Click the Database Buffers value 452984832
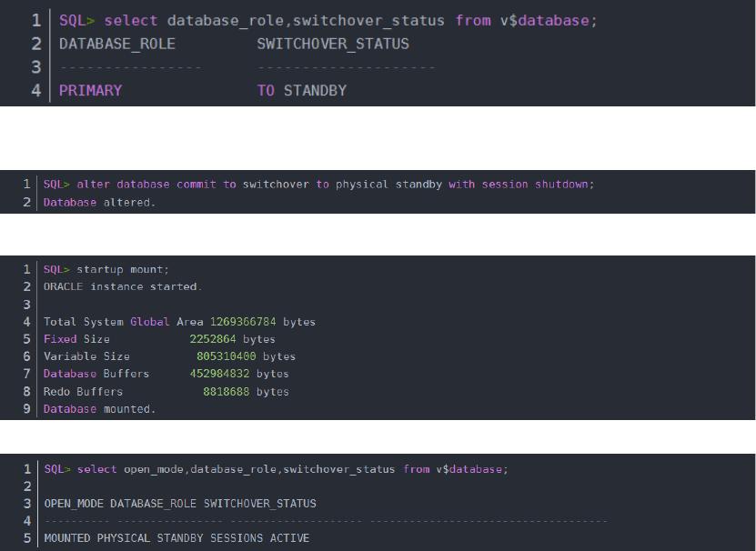This screenshot has height=551, width=756. [219, 374]
